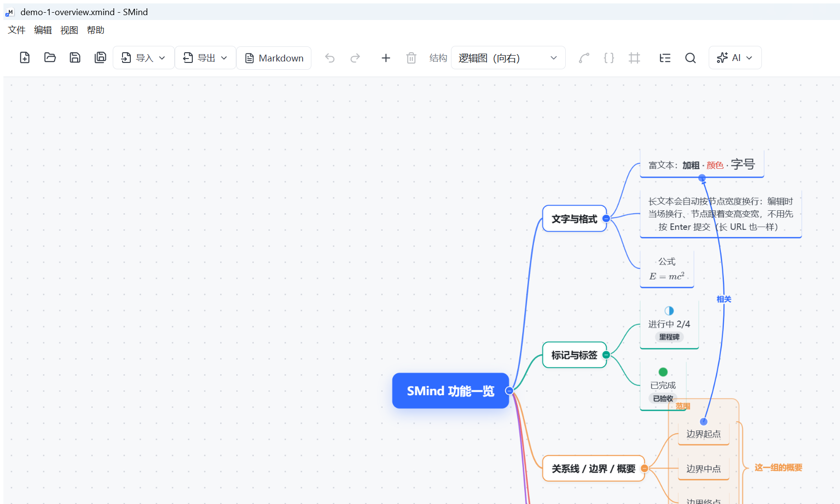
Task: Create a new file with the new document icon
Action: click(x=25, y=58)
